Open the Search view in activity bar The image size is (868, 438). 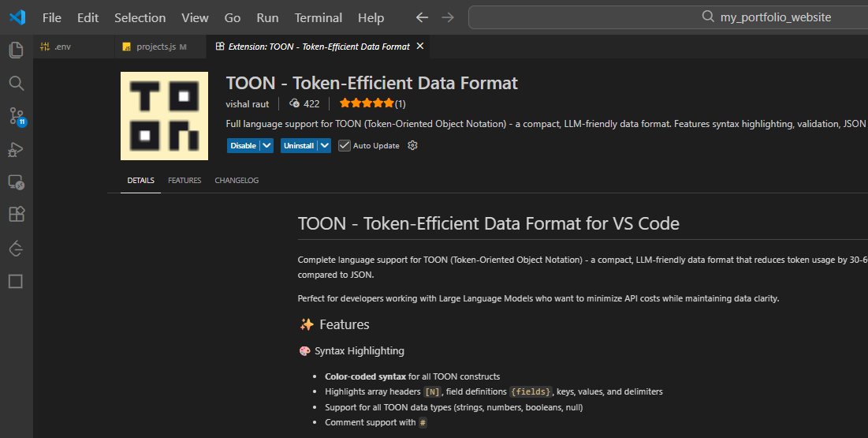pos(17,83)
